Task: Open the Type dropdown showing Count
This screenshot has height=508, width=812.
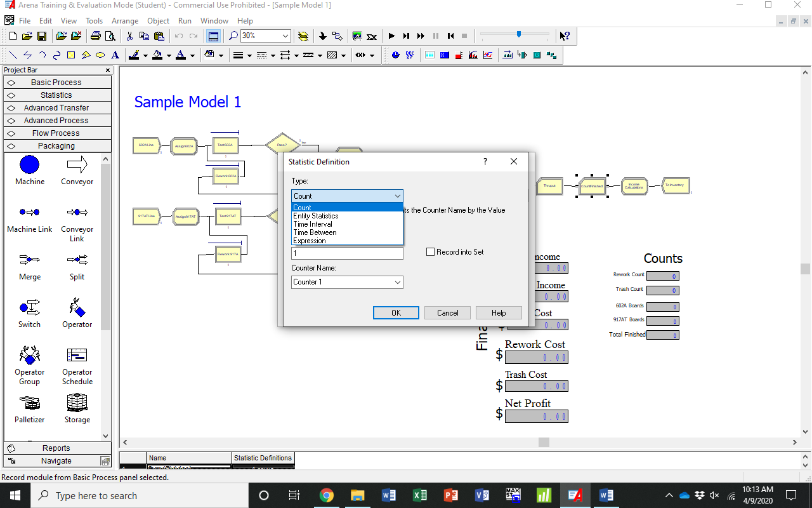Action: click(347, 196)
